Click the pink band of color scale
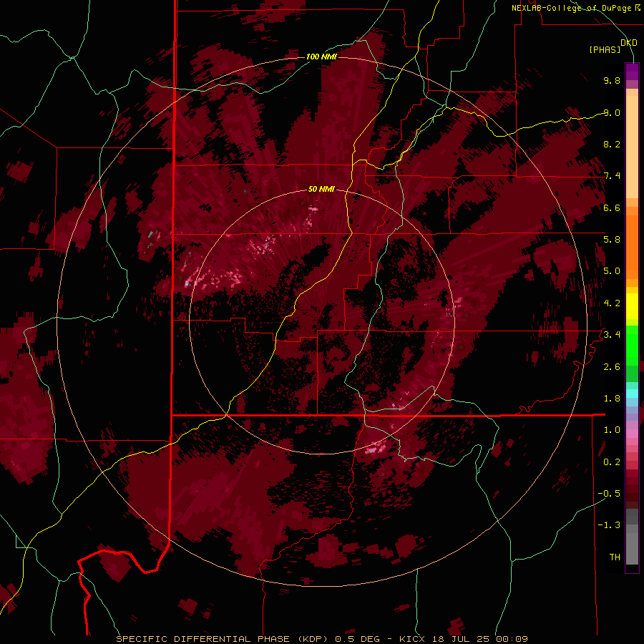This screenshot has width=644, height=644. [632, 434]
